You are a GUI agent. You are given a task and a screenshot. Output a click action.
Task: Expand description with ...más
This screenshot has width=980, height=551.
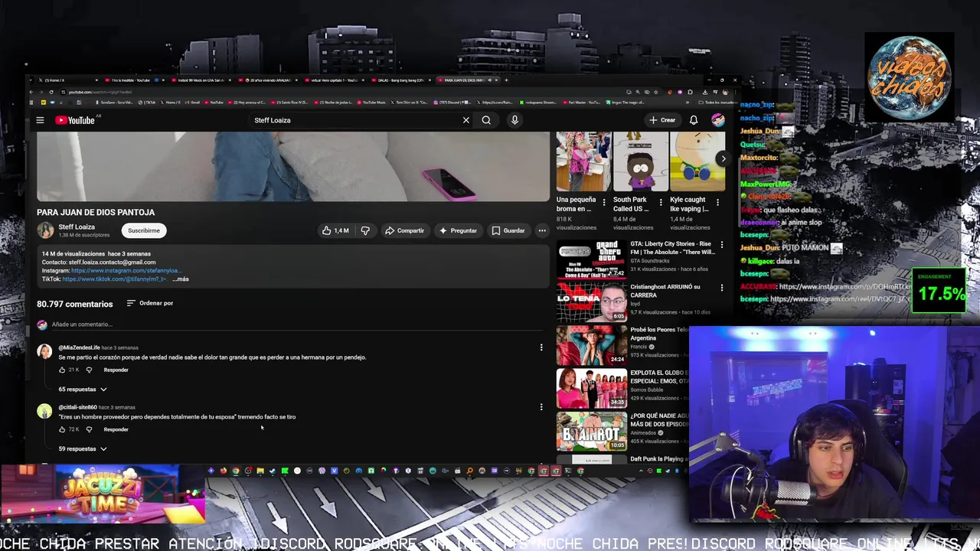point(181,279)
